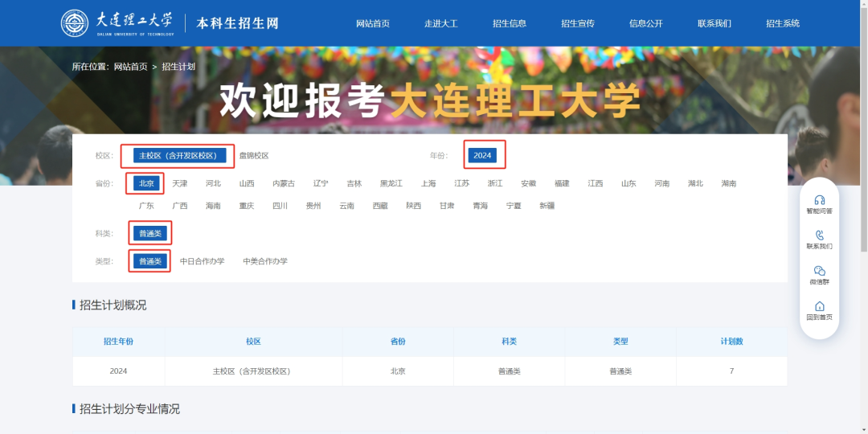This screenshot has height=434, width=868.
Task: Click 招生计划概况 section heading
Action: coord(113,305)
